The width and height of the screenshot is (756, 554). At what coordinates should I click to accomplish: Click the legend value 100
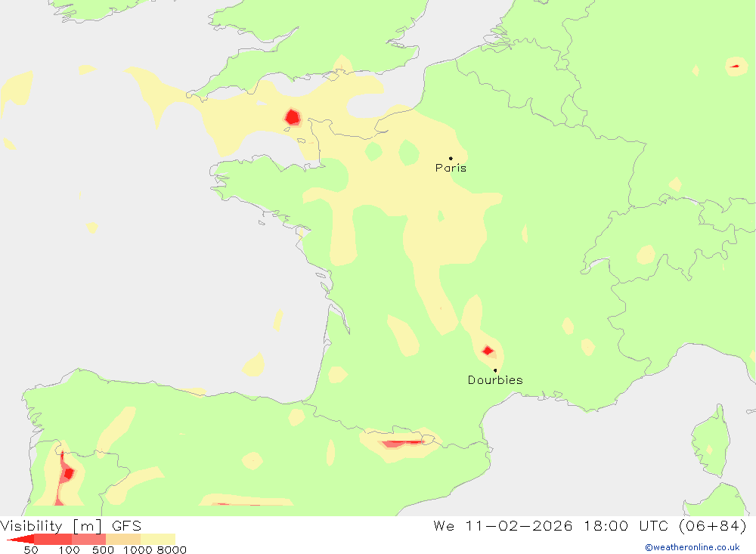[69, 549]
